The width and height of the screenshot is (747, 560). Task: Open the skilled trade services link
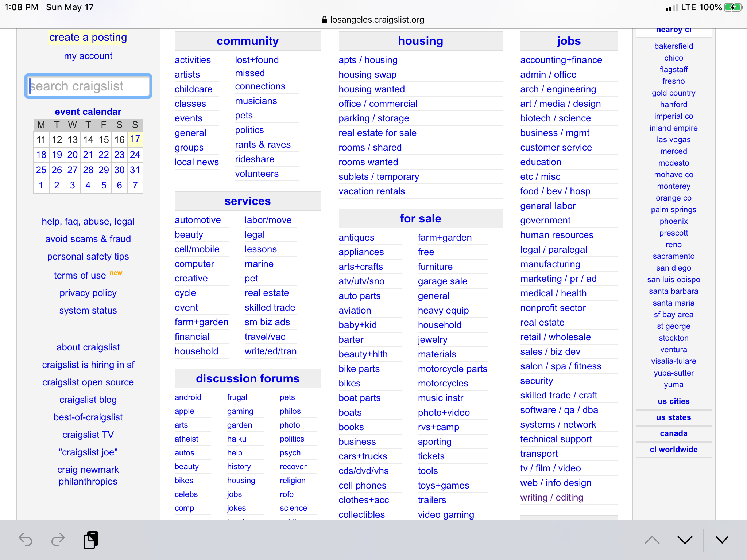270,307
